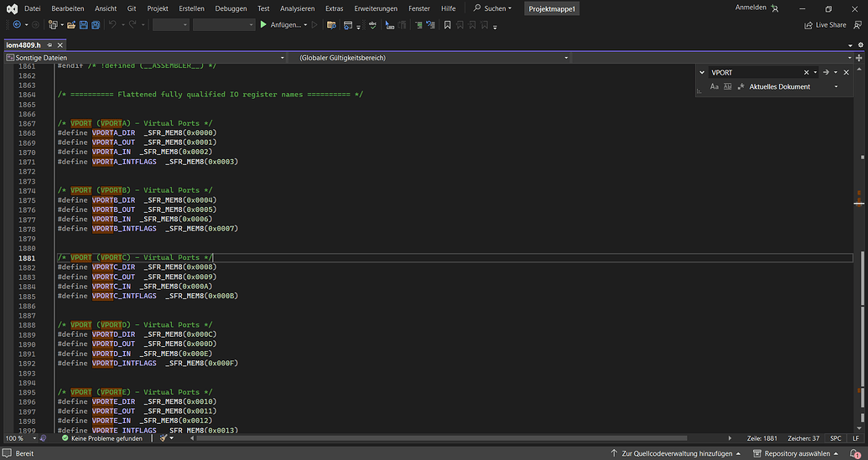Click the bookmark toggle icon in toolbar
This screenshot has height=460, width=868.
447,25
